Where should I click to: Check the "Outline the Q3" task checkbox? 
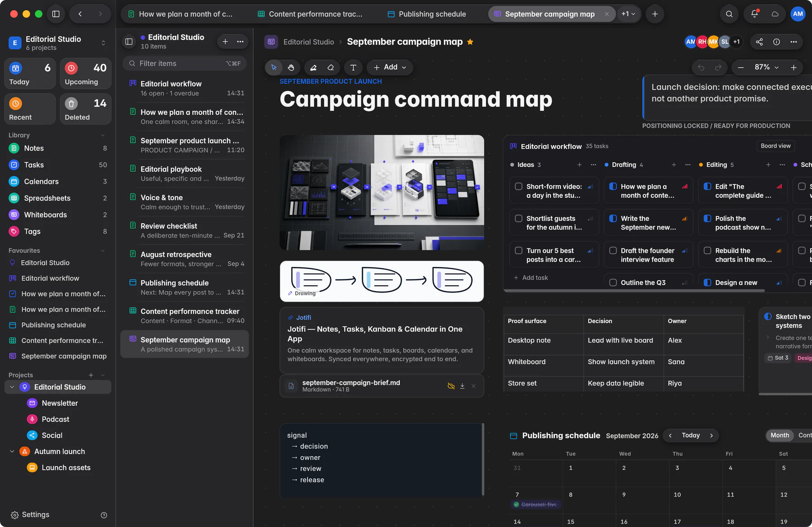click(613, 283)
